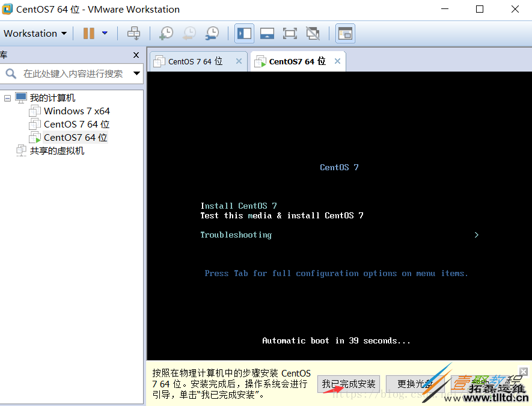532x406 pixels.
Task: Click the 我已完成安装 button
Action: (x=349, y=384)
